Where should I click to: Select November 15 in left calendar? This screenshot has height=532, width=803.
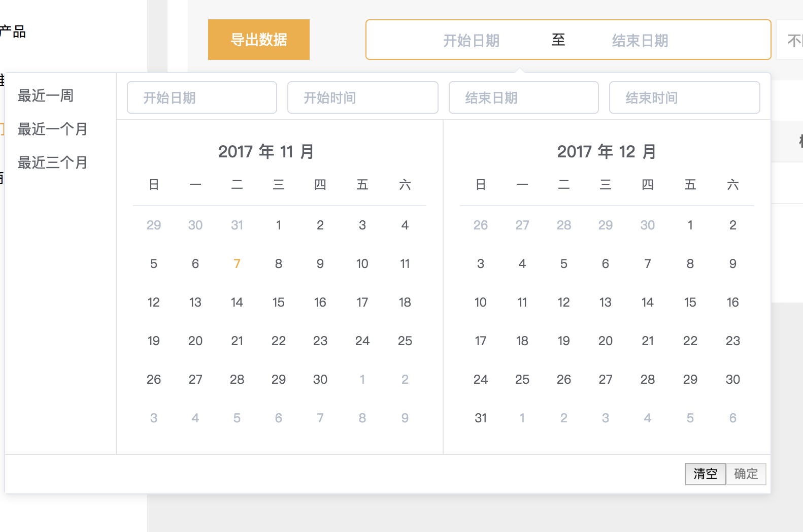click(279, 302)
